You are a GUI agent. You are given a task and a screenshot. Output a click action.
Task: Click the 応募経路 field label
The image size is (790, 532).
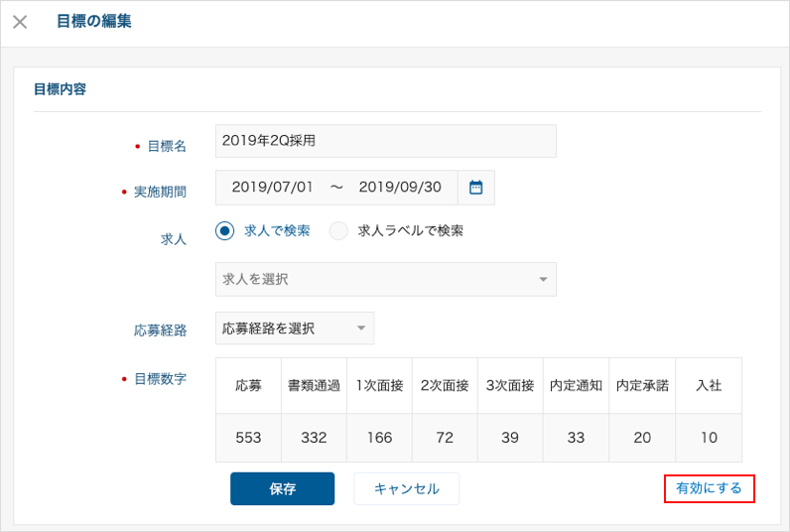click(160, 331)
